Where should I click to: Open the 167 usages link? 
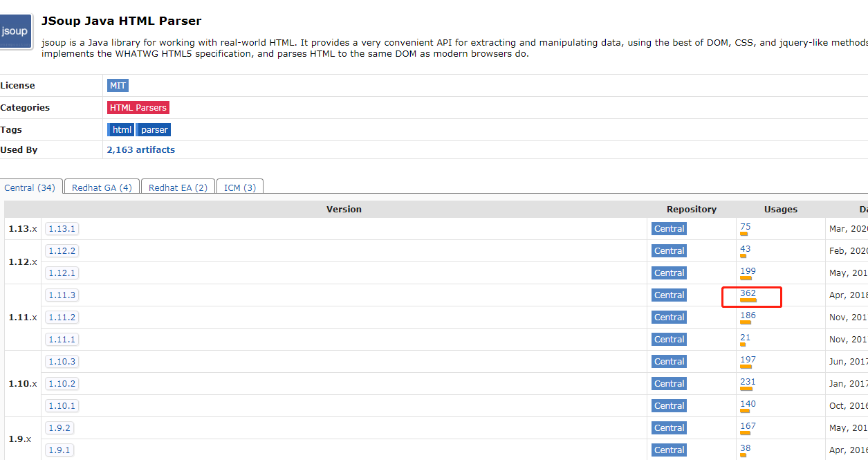(x=748, y=426)
